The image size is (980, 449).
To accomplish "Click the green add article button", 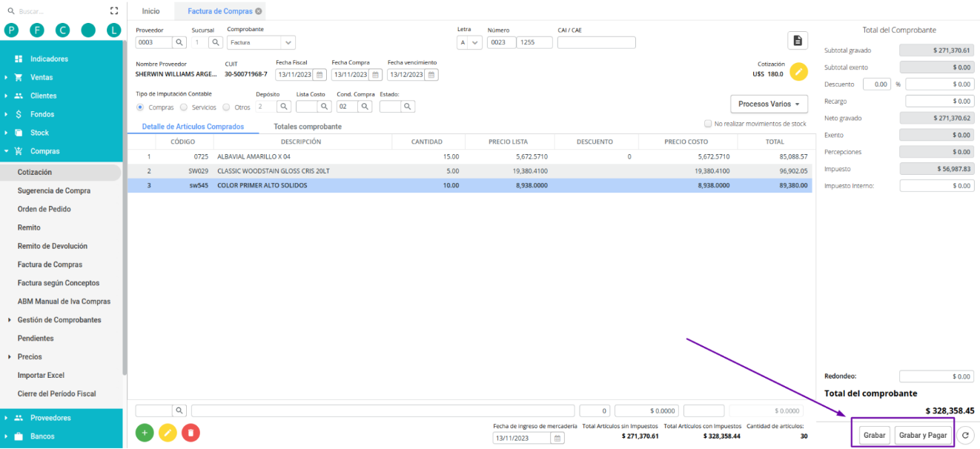I will click(x=145, y=433).
